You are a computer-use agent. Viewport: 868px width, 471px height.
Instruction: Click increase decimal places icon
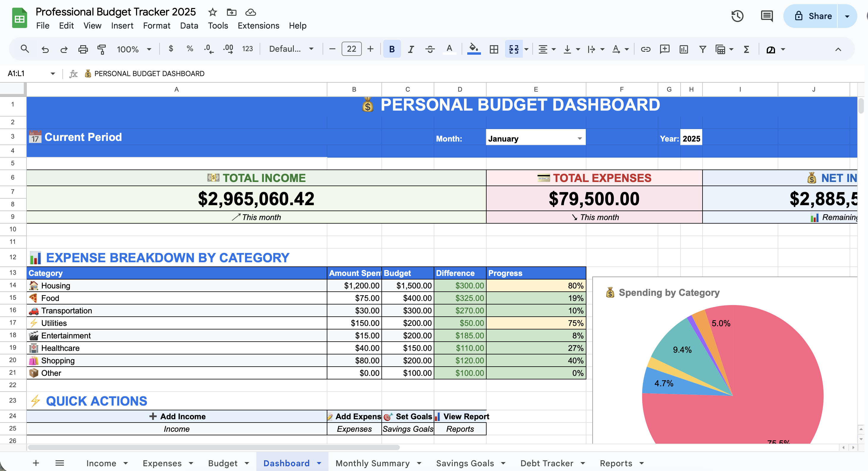[x=228, y=49]
